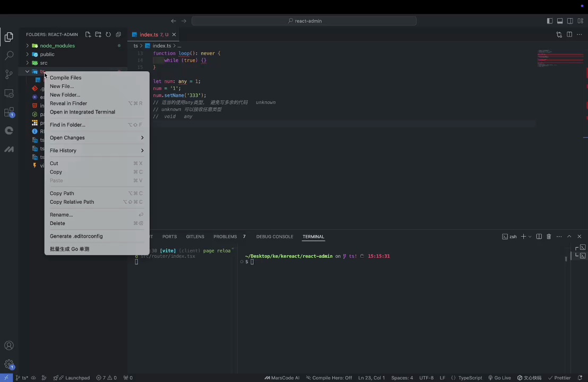
Task: Open the Extensions view icon
Action: (x=9, y=112)
